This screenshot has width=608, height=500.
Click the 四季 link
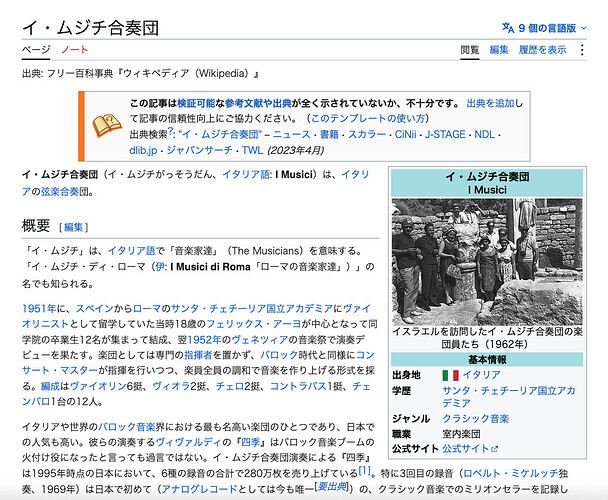[250, 442]
